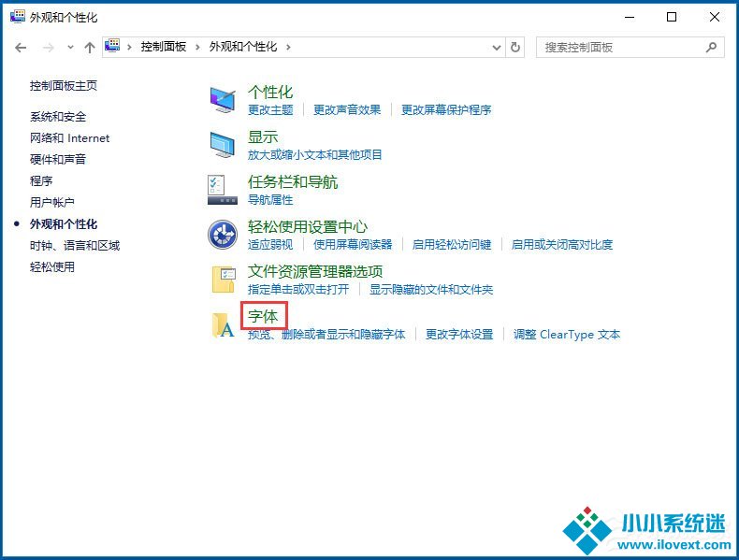Click the 使用屏幕阅读器 link

pyautogui.click(x=353, y=245)
